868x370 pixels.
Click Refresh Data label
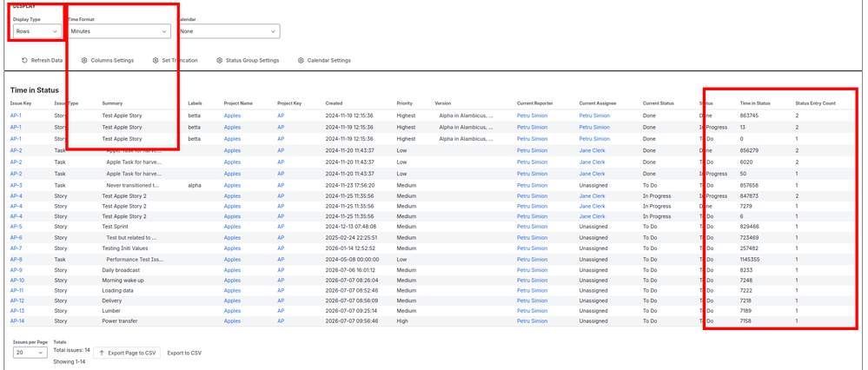[47, 60]
